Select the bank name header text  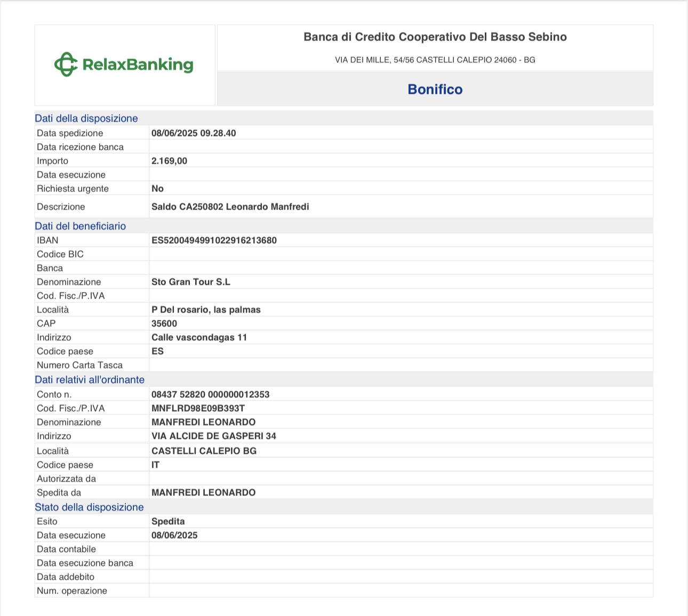click(x=435, y=37)
